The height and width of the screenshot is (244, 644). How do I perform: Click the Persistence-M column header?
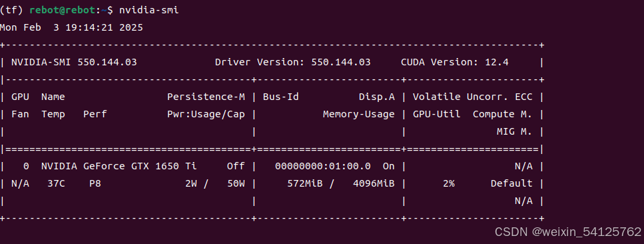coord(206,97)
